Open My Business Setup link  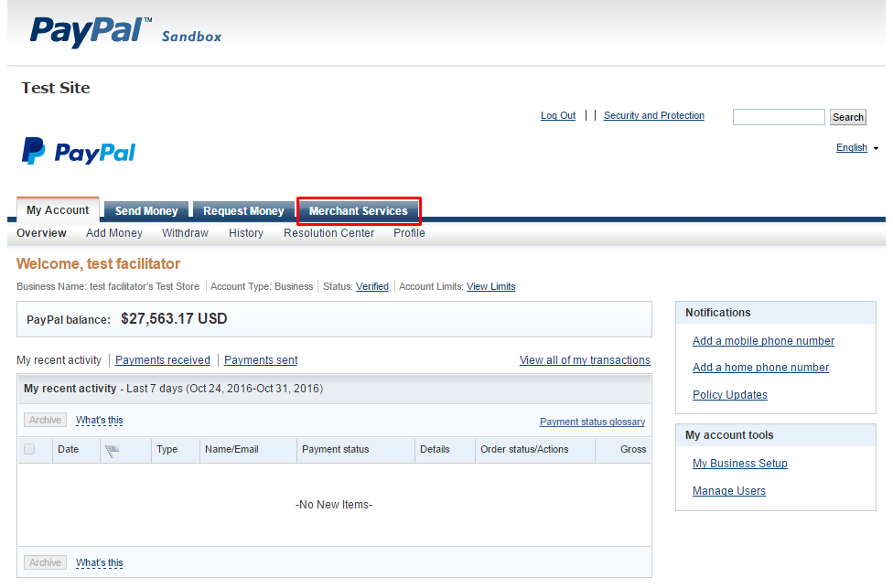point(740,464)
